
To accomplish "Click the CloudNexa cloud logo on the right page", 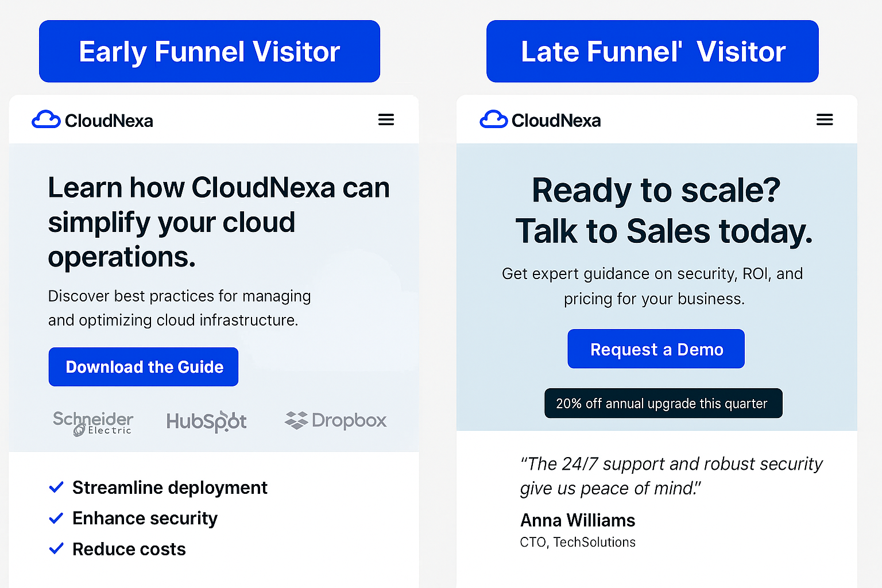I will pyautogui.click(x=493, y=119).
